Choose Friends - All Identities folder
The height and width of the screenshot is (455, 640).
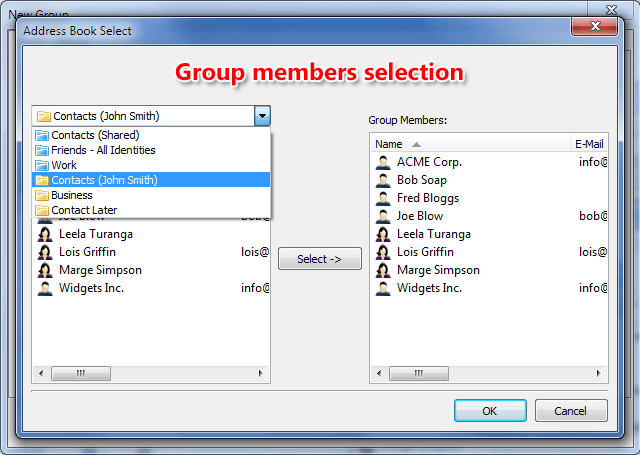pyautogui.click(x=151, y=150)
